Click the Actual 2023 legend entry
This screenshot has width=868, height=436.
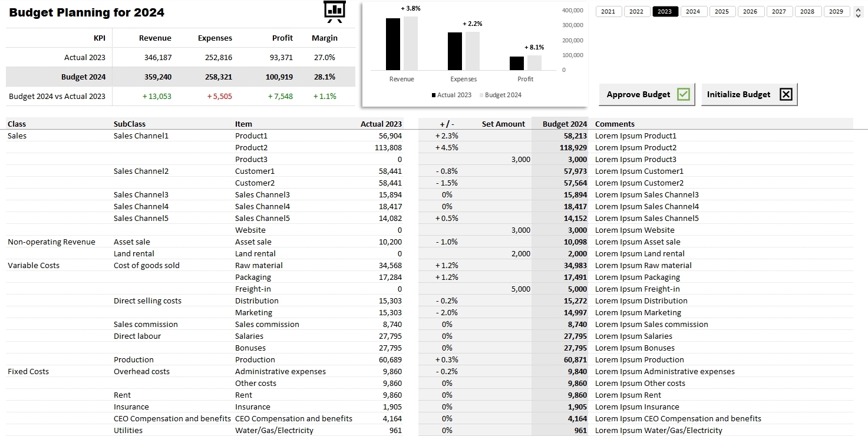[451, 95]
